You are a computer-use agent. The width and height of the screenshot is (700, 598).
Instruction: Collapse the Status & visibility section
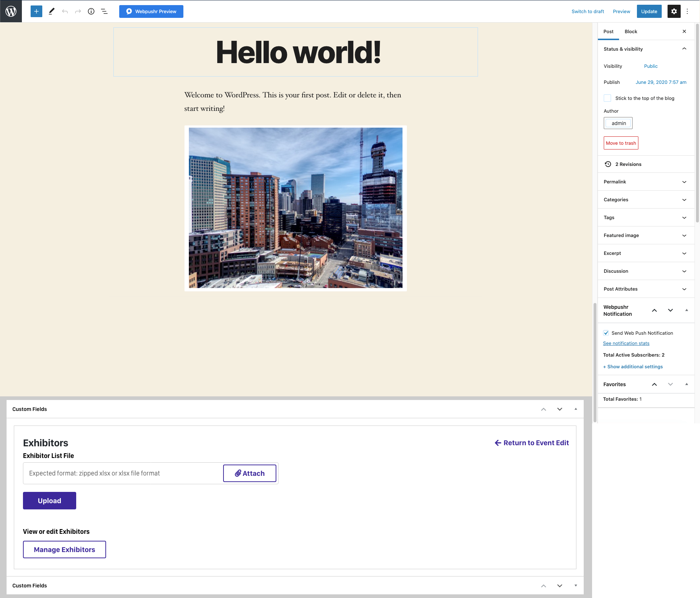(684, 49)
